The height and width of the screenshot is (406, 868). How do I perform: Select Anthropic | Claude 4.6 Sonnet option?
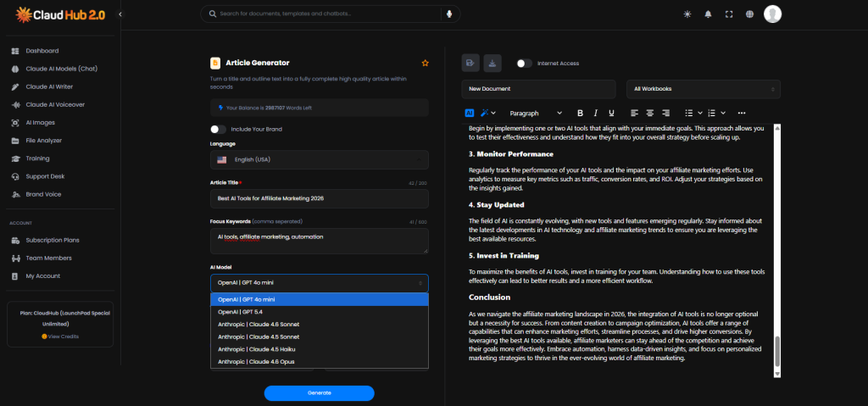click(x=320, y=325)
